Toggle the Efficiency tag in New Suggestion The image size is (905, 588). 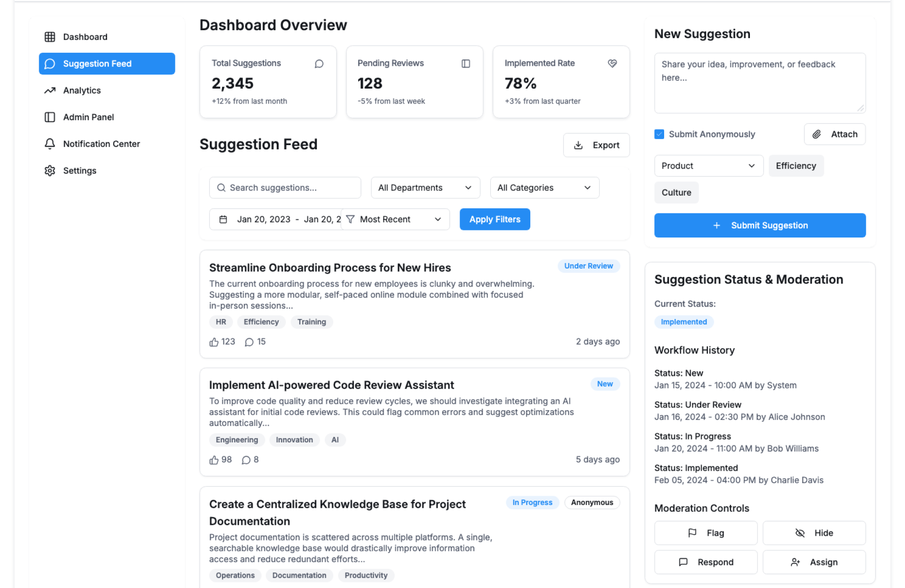point(796,166)
